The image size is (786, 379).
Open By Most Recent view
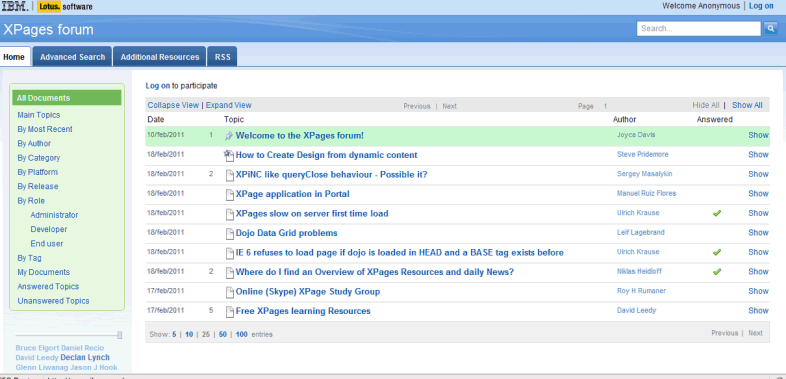tap(45, 129)
